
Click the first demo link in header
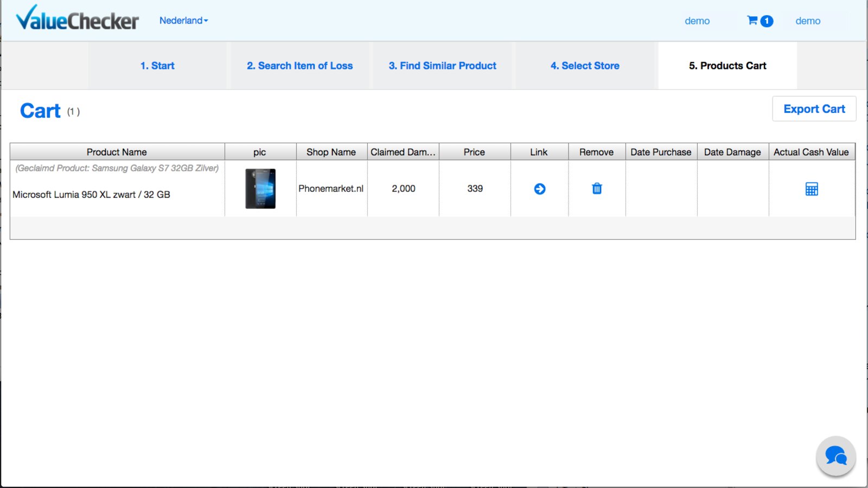(697, 21)
